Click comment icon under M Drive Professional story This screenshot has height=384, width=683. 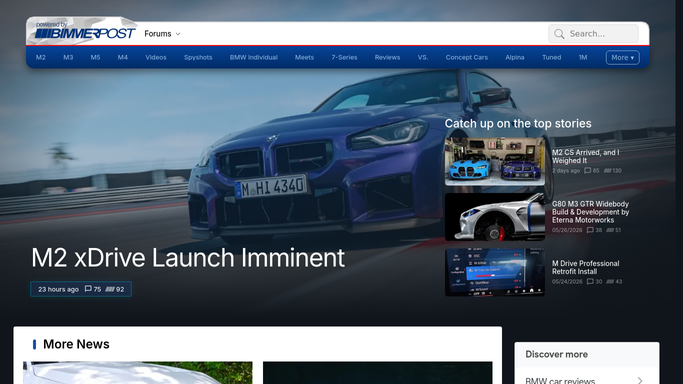click(x=590, y=281)
